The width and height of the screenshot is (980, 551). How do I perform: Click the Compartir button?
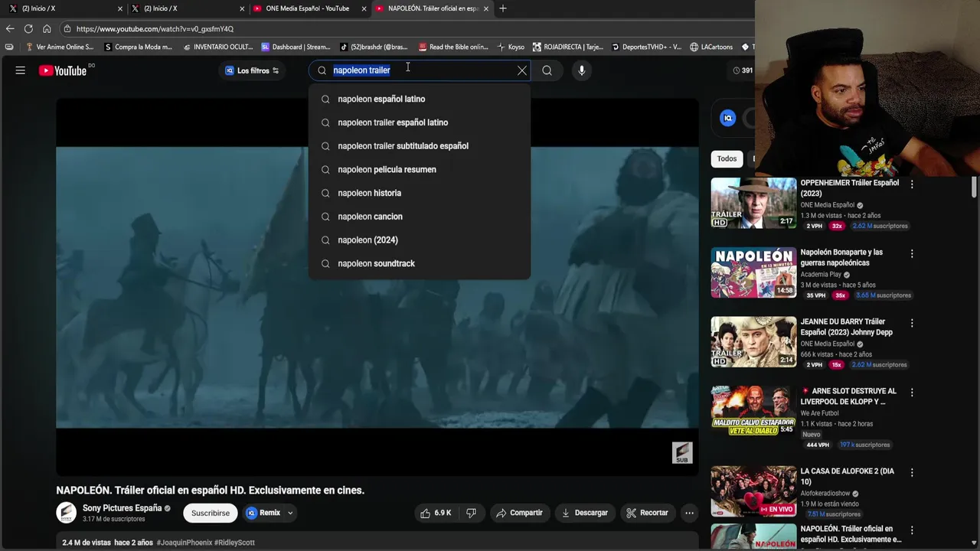[x=519, y=513]
